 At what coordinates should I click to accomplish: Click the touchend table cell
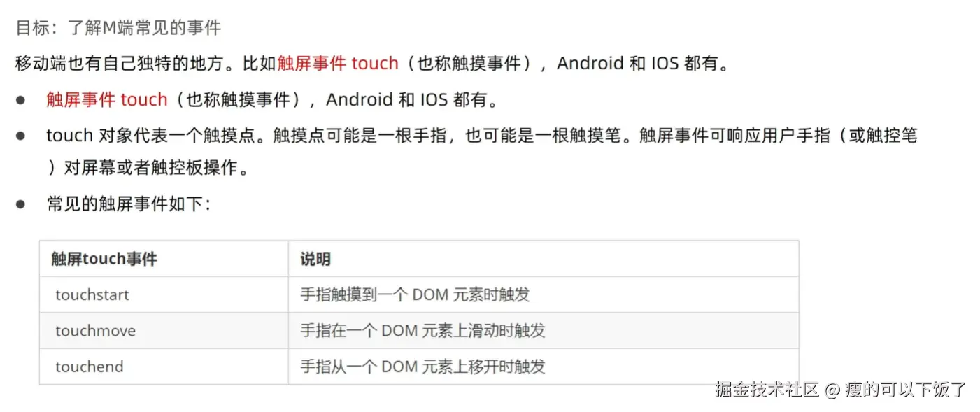(x=90, y=367)
